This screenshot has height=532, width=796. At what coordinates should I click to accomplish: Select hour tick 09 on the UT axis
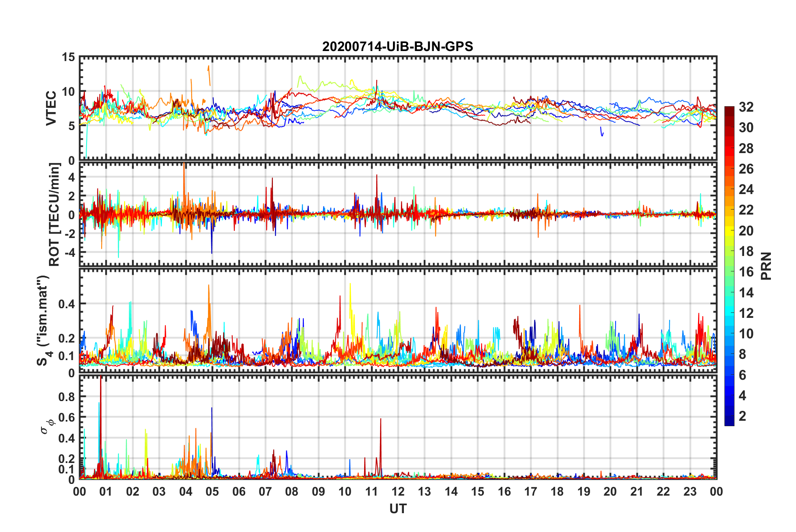coord(318,491)
